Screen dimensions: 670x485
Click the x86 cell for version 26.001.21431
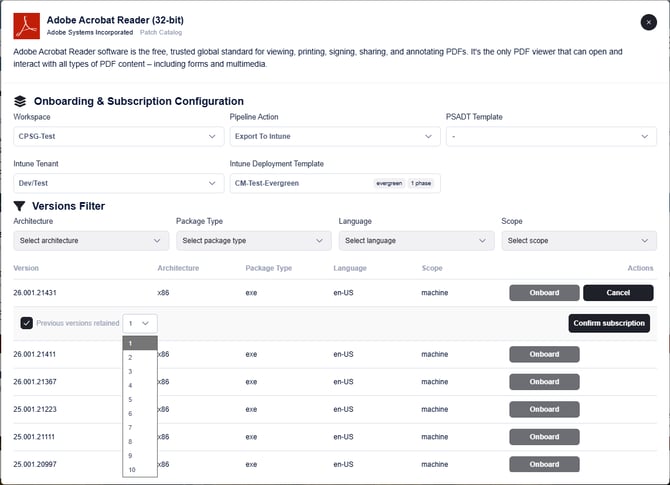(163, 293)
